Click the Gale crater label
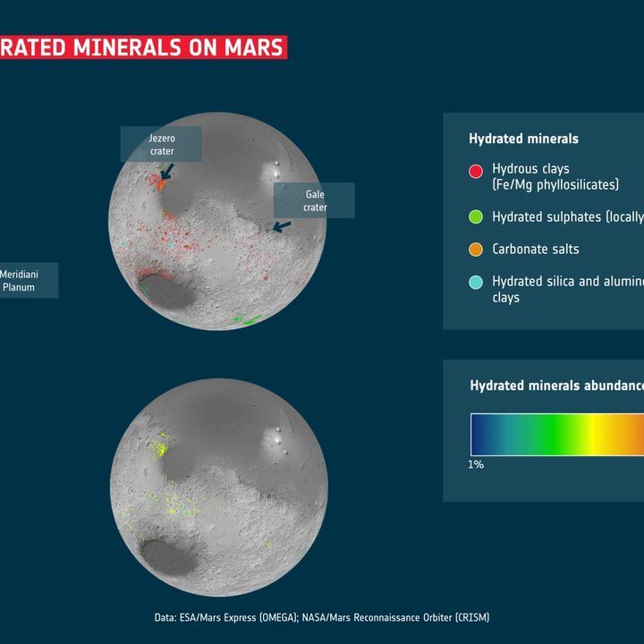Image resolution: width=644 pixels, height=644 pixels. coord(314,200)
